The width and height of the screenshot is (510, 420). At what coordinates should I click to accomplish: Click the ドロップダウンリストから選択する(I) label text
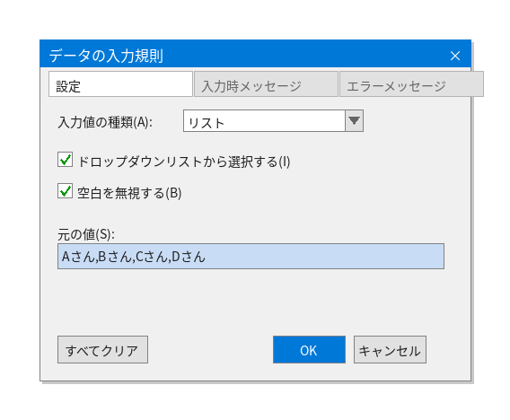[184, 162]
